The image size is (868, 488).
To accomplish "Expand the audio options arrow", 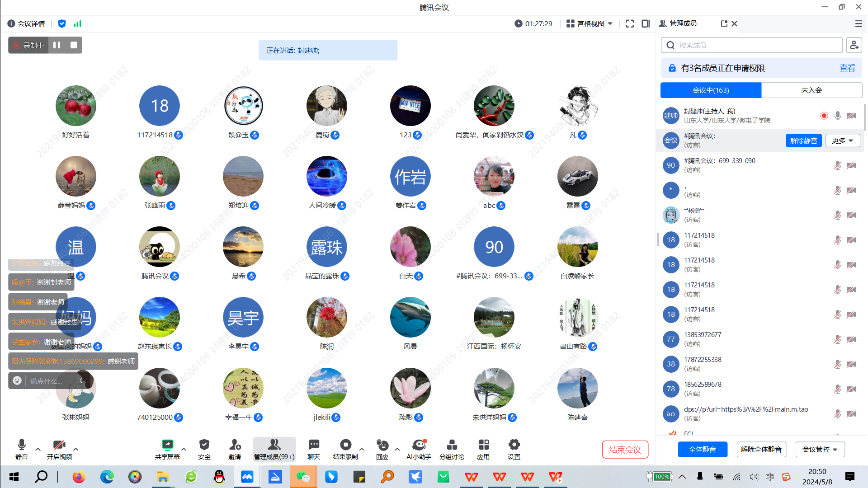I will coord(38,449).
